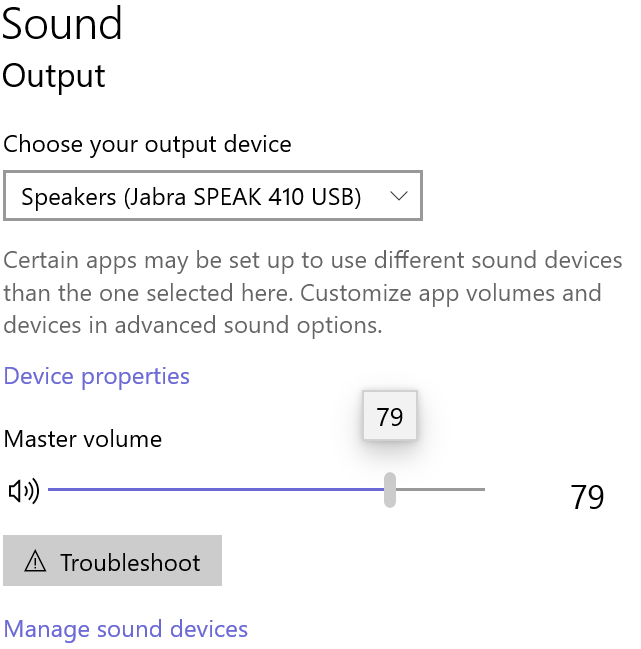Click the Output section heading
The height and width of the screenshot is (649, 641).
[54, 76]
